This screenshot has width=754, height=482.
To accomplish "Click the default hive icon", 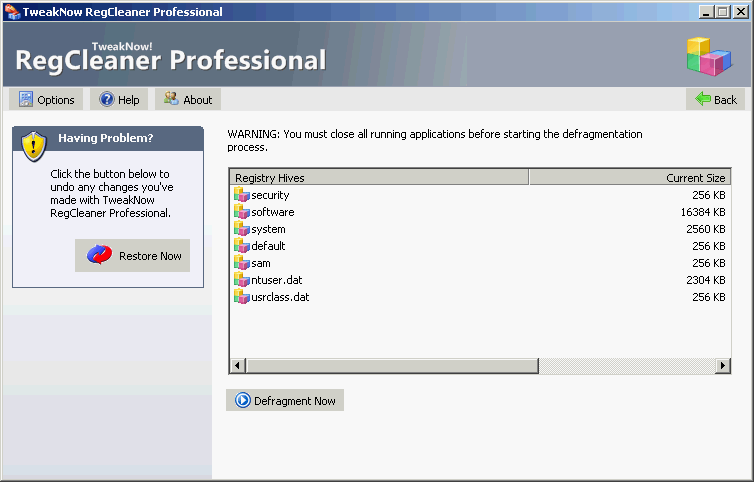I will (x=241, y=246).
